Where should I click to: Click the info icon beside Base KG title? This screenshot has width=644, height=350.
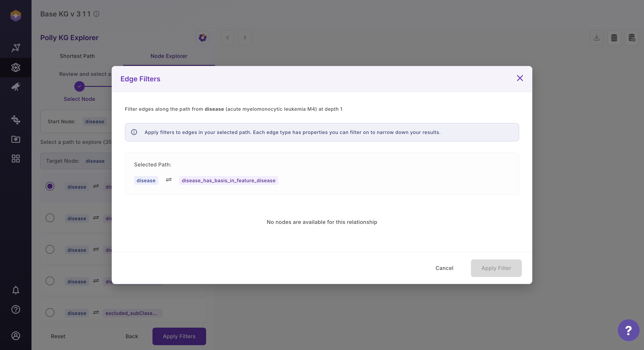96,14
